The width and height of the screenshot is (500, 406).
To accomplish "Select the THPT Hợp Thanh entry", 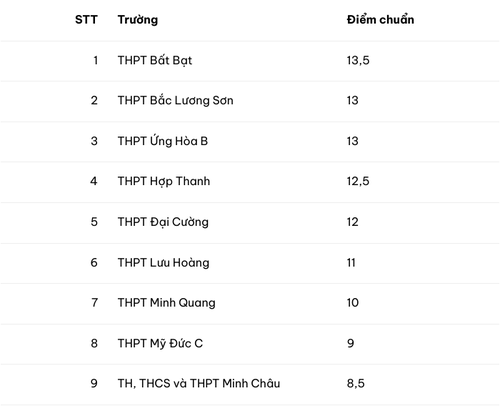I will (x=164, y=181).
